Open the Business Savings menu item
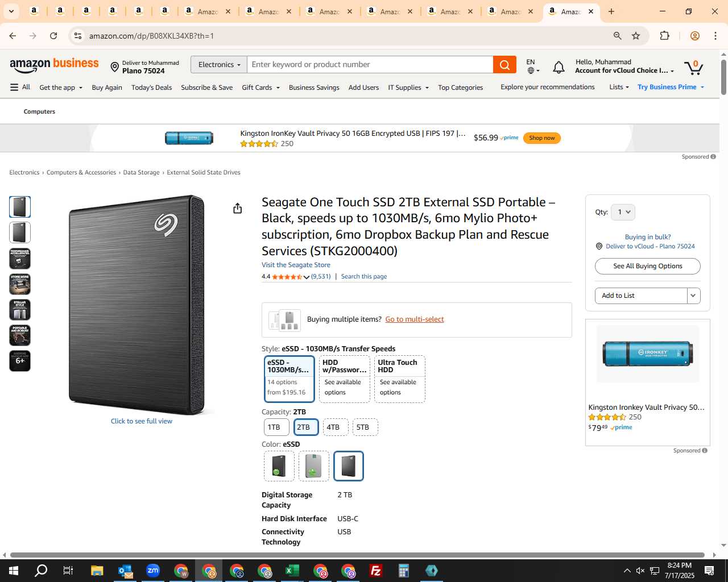Image resolution: width=728 pixels, height=582 pixels. (x=314, y=88)
